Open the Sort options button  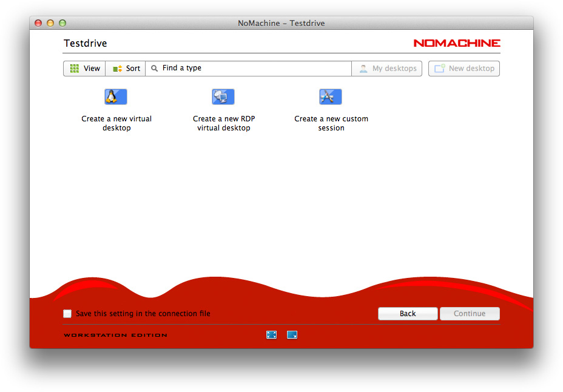(126, 69)
